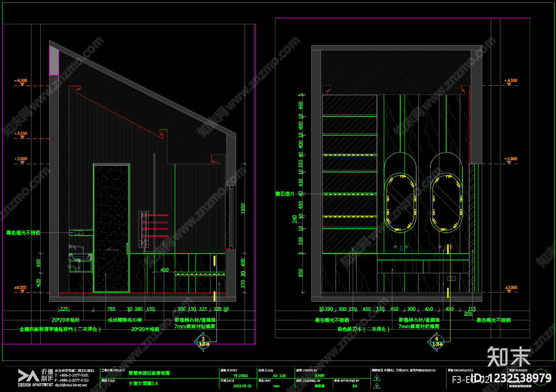Click the 主衛立面圖3.4 drawing title
This screenshot has height=392, width=556.
[143, 383]
